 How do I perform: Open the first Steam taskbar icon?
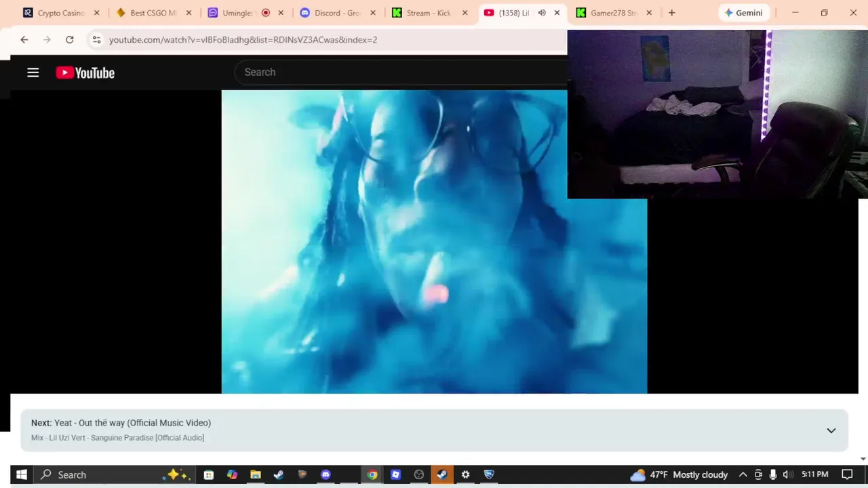[x=279, y=474]
